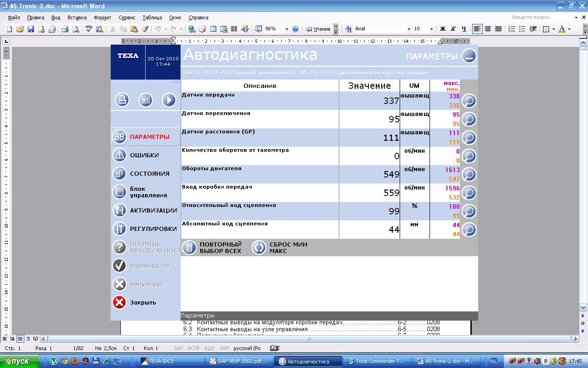Open the columns layout tool
The image size is (588, 368).
(x=234, y=29)
